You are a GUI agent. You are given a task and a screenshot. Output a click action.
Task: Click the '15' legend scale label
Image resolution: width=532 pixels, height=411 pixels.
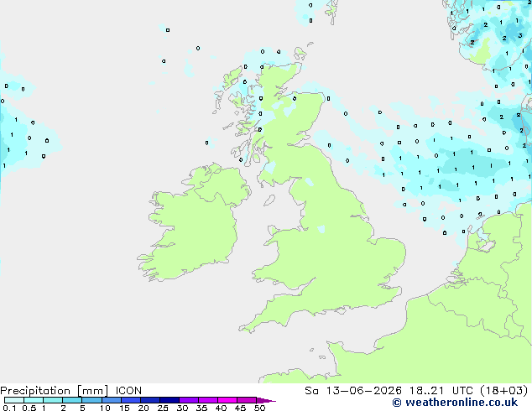pyautogui.click(x=124, y=408)
